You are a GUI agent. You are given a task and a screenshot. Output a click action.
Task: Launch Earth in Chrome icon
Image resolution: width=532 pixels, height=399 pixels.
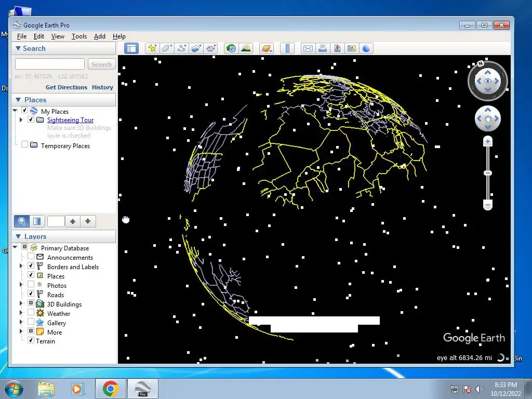[366, 48]
